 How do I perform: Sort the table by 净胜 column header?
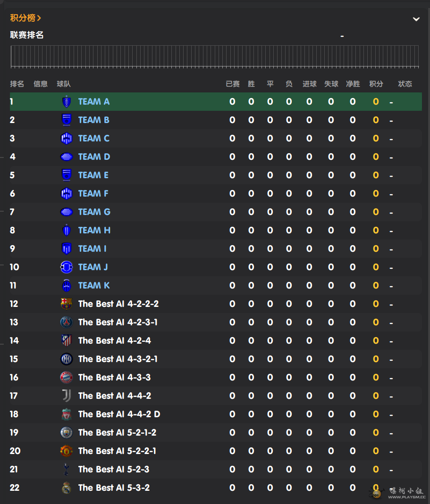point(353,84)
